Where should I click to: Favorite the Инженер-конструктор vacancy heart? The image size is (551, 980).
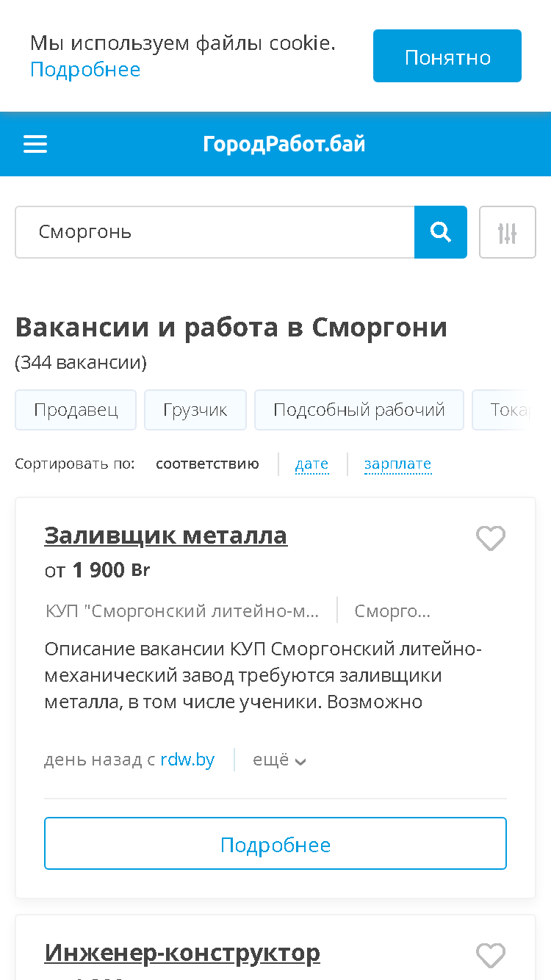click(491, 956)
